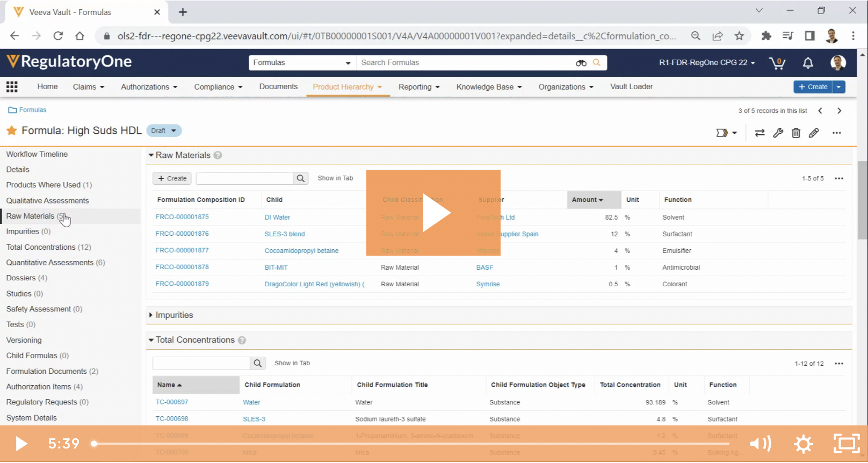Open the notifications bell

coord(808,63)
